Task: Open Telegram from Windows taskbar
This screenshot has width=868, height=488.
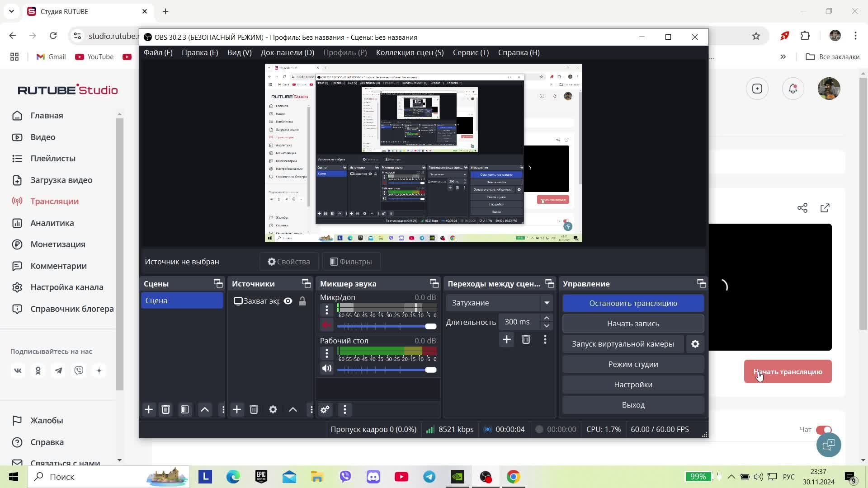Action: [429, 477]
